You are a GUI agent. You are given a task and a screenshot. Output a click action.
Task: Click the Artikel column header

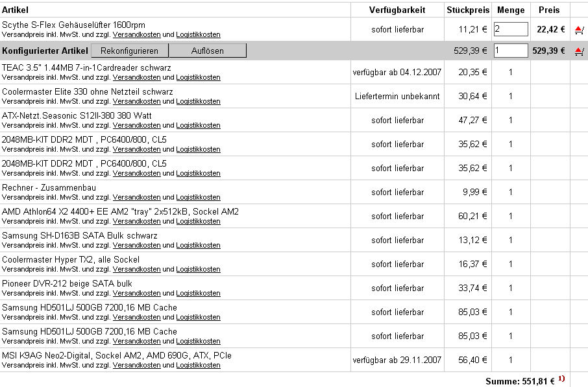pos(15,10)
